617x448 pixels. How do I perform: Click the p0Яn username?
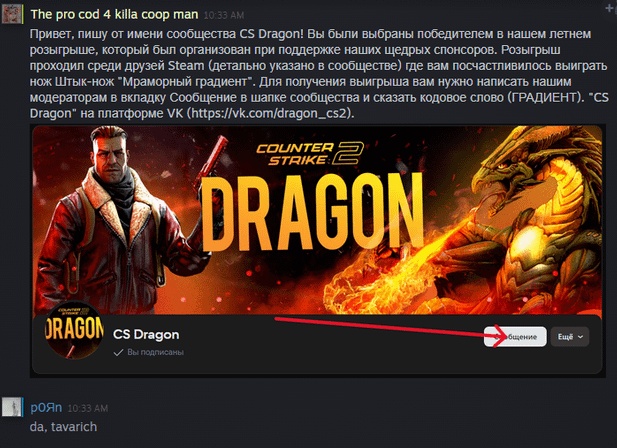pos(46,407)
